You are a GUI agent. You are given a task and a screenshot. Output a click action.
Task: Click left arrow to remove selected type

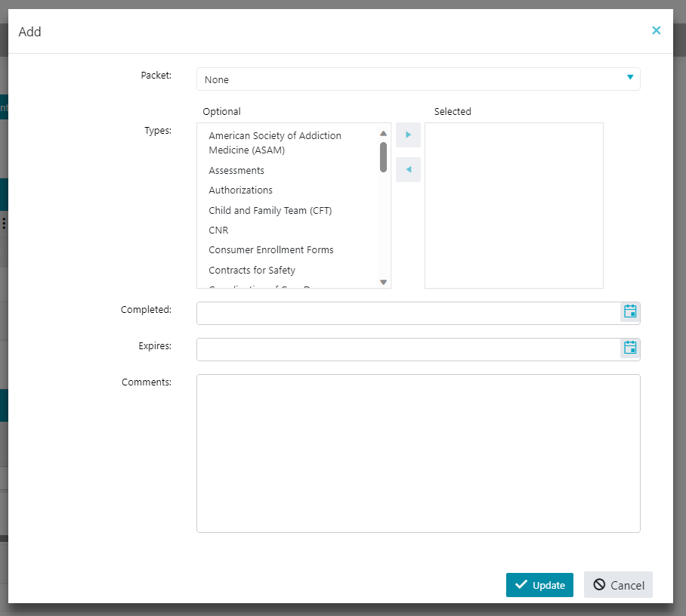408,169
